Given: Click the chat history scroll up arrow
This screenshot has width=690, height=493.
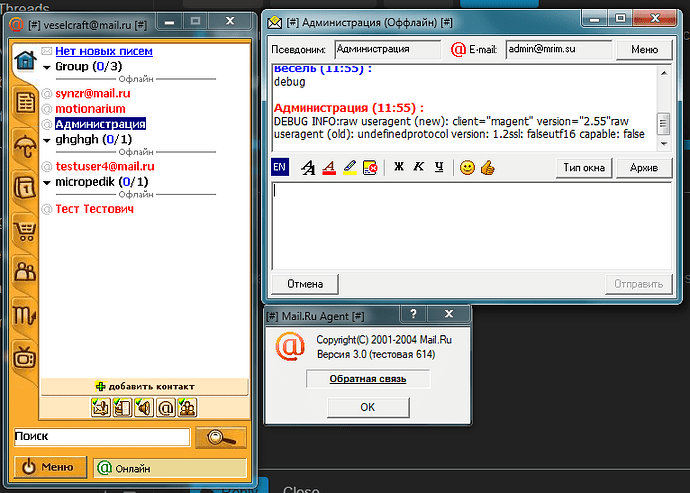Looking at the screenshot, I should [x=664, y=73].
